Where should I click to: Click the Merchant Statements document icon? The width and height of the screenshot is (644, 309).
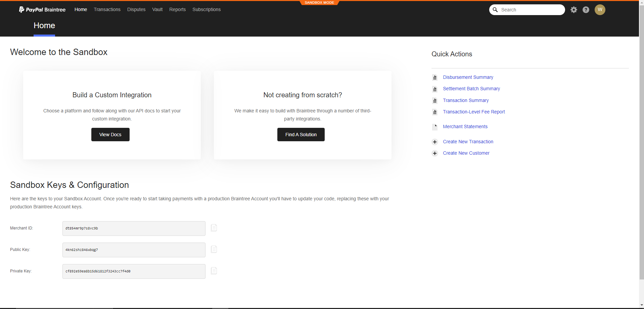[x=435, y=127]
